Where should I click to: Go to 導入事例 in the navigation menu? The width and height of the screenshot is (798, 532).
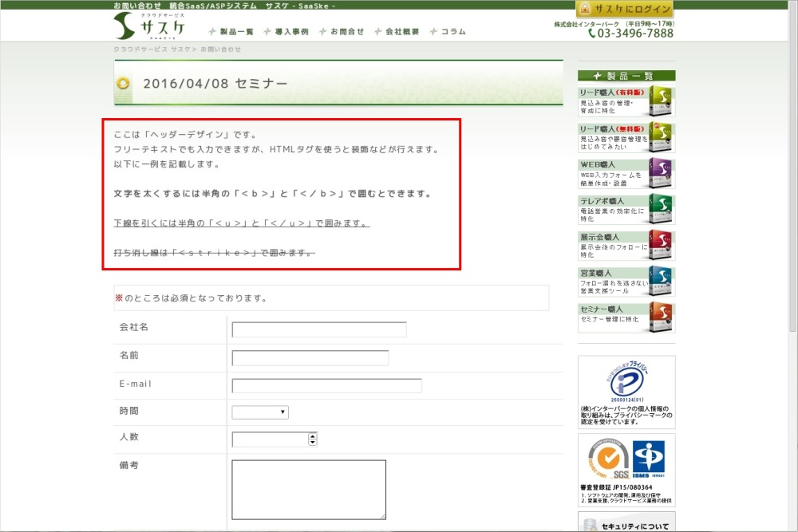click(285, 32)
